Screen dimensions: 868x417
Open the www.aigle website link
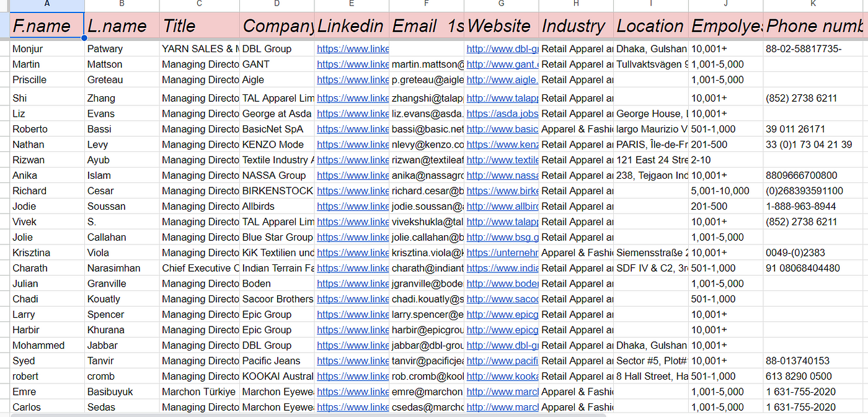pos(503,79)
